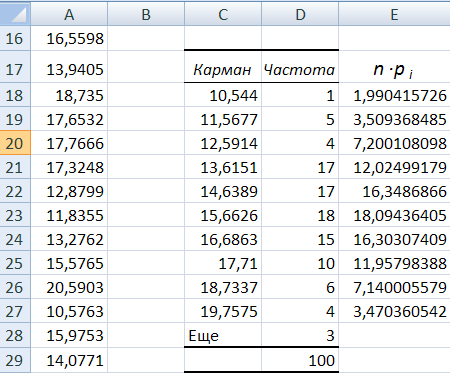Click cell with value 12,02499179
Screen dimensions: 450x373
[x=394, y=167]
